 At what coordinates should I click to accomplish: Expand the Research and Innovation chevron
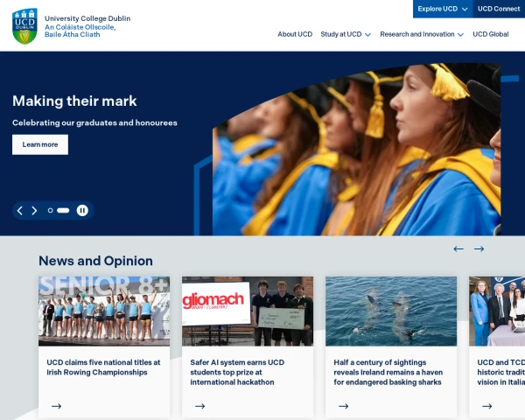[x=461, y=35]
